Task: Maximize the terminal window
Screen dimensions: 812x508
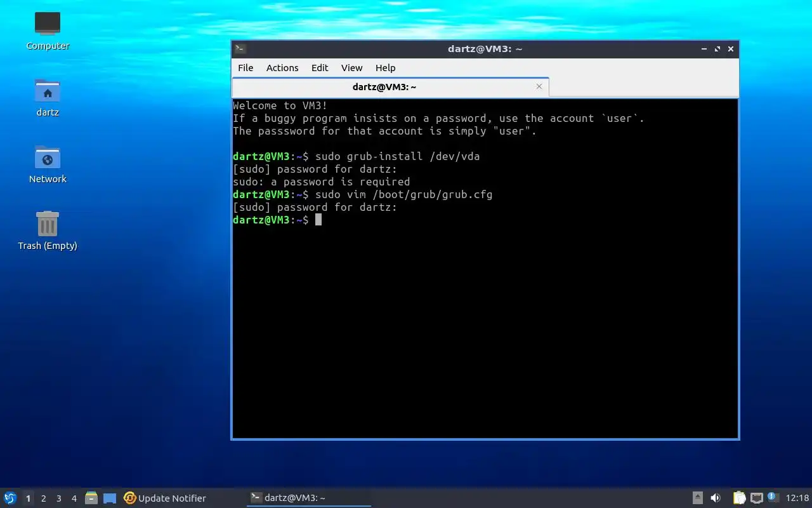Action: (717, 49)
